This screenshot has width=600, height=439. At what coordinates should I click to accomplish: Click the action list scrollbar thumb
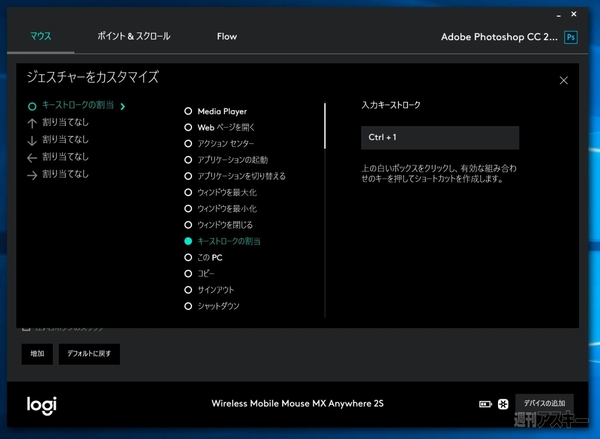[325, 126]
